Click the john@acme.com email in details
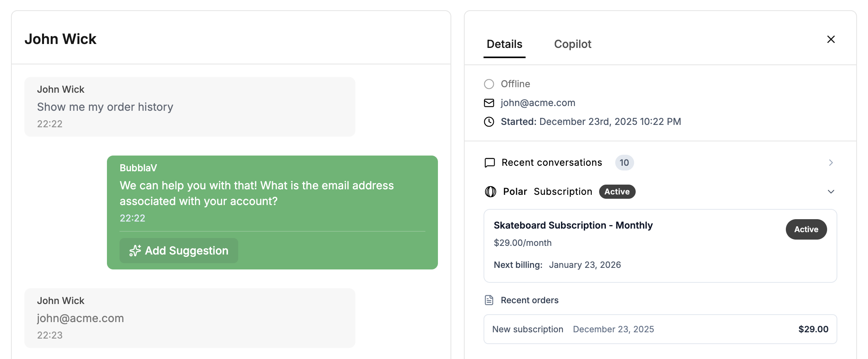868x359 pixels. (x=538, y=103)
